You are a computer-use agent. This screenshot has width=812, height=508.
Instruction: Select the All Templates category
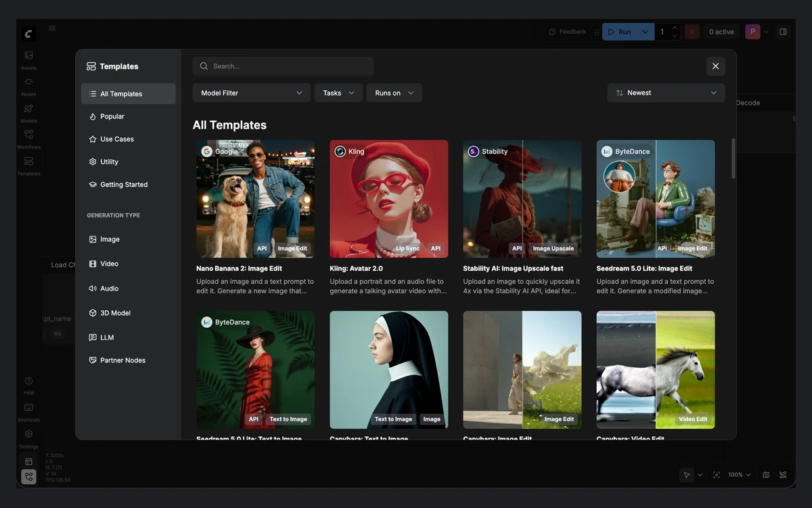[x=129, y=93]
